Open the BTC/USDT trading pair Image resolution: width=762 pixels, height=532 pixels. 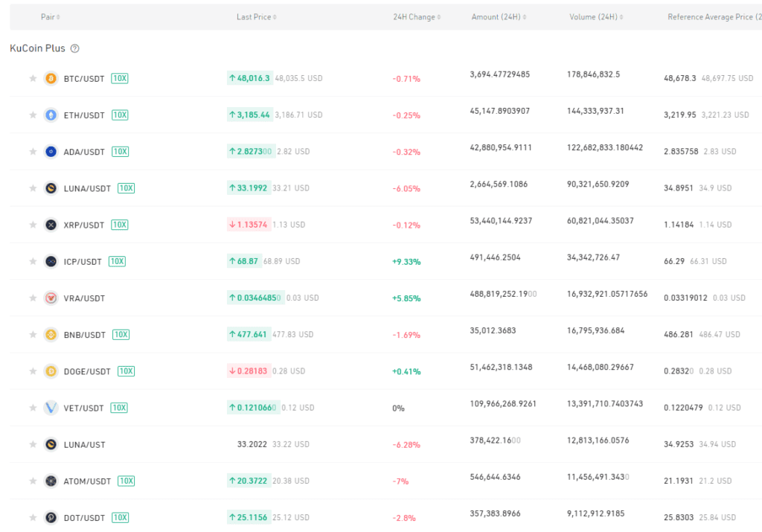84,79
